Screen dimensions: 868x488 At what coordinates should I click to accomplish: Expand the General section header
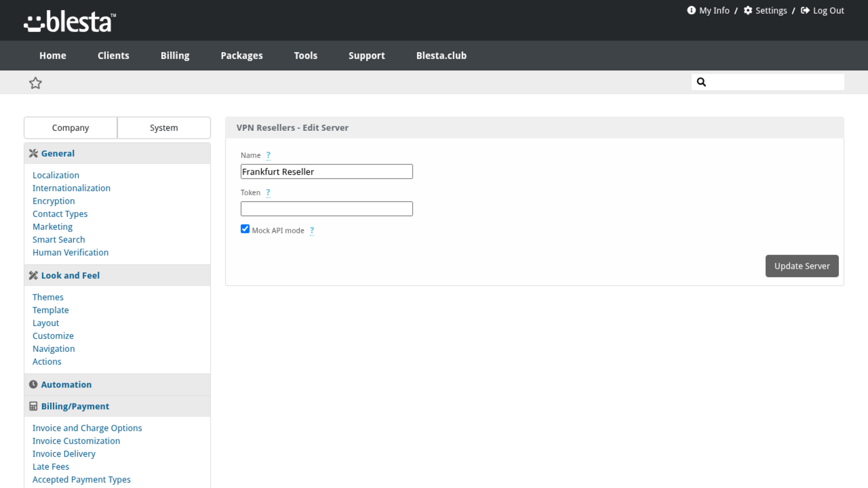117,154
